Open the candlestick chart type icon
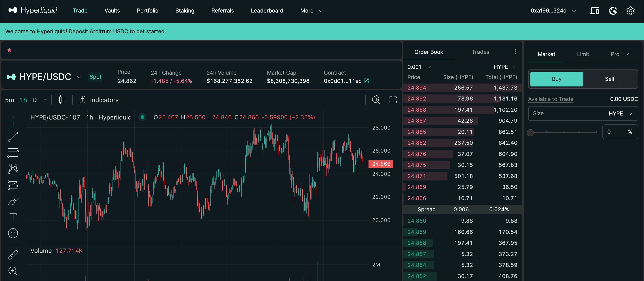The height and width of the screenshot is (281, 644). [x=62, y=100]
